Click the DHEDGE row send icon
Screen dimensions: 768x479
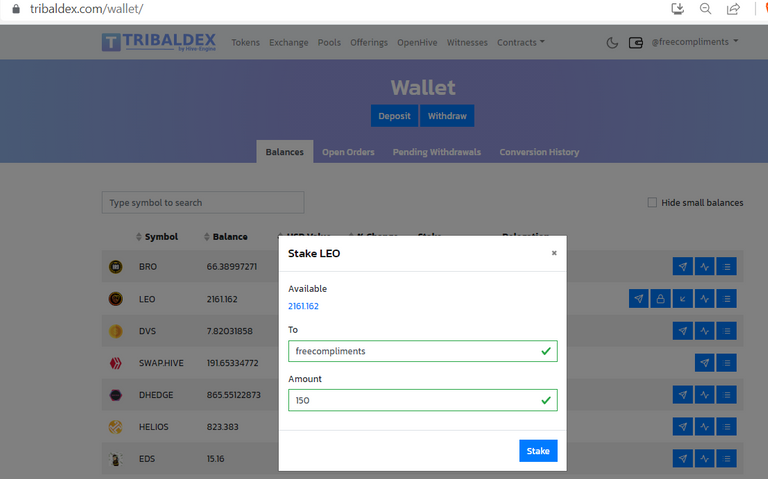point(682,395)
